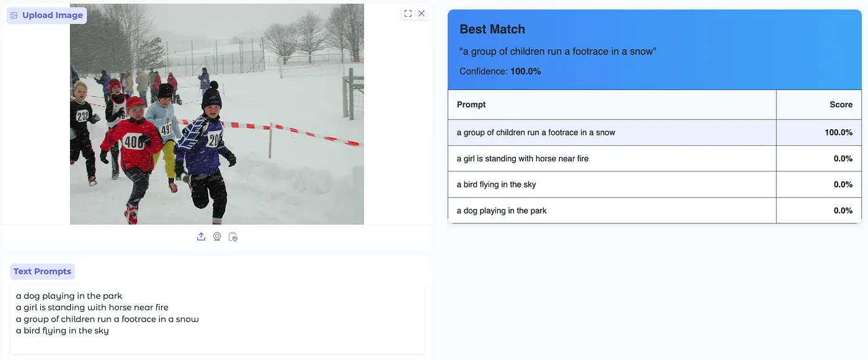Click the Best Match heading
Image resolution: width=868 pixels, height=360 pixels.
pyautogui.click(x=492, y=29)
